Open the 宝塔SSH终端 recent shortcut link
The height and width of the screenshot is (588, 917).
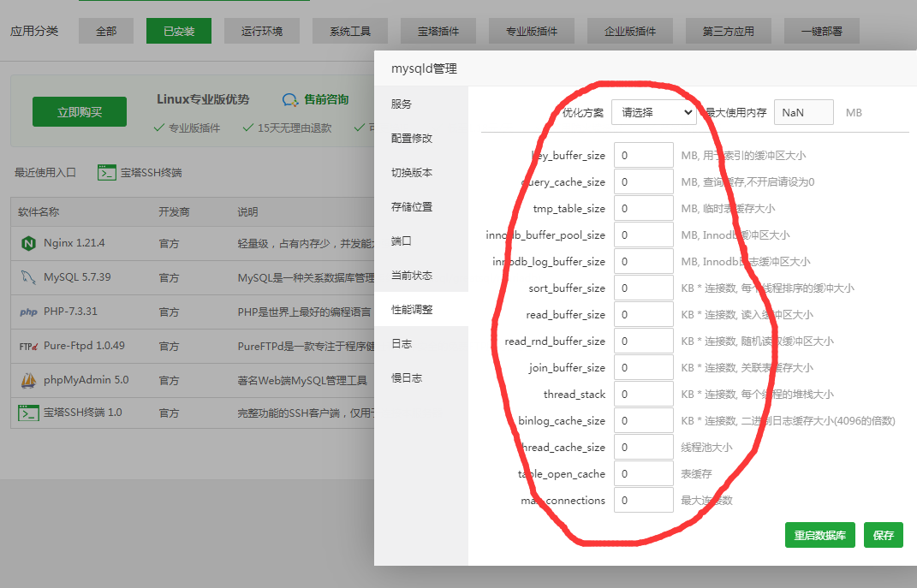[151, 172]
